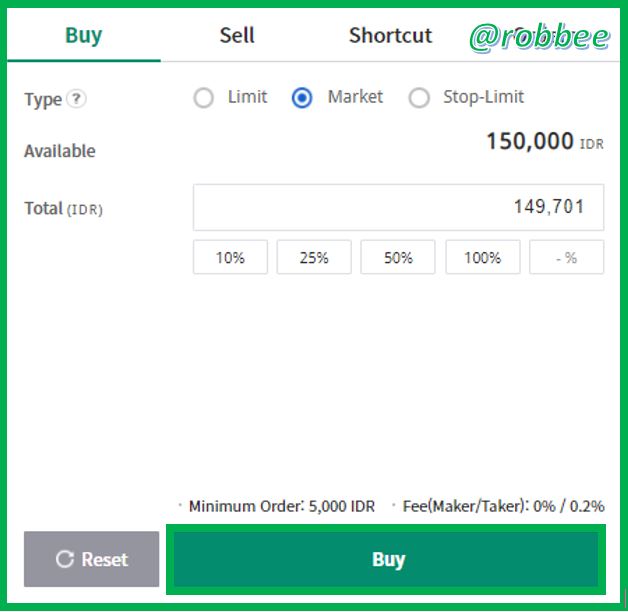628x612 pixels.
Task: Select the Market order type
Action: pyautogui.click(x=302, y=98)
